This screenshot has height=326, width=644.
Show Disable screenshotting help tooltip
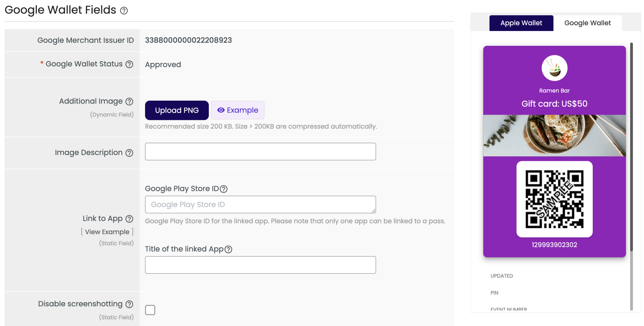click(x=129, y=304)
